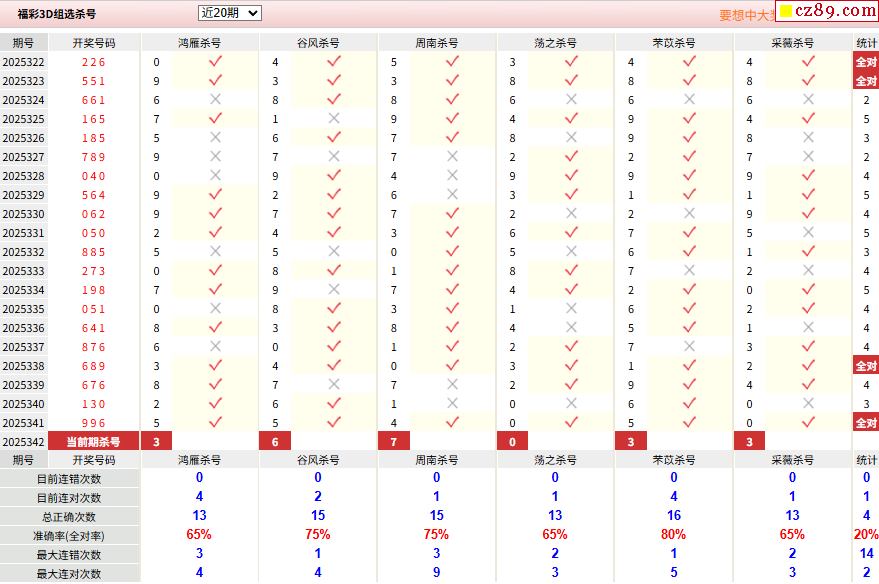This screenshot has width=879, height=584.
Task: Click red current-period number 6 under 谷风杀号
Action: pos(275,442)
